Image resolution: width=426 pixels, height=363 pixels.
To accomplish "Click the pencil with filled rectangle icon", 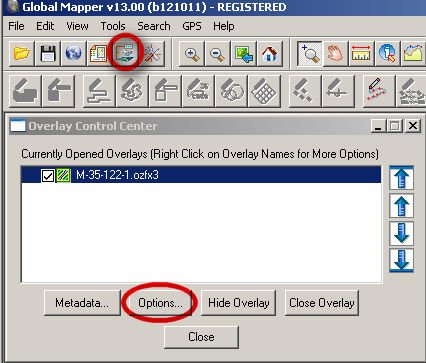I will [x=59, y=91].
